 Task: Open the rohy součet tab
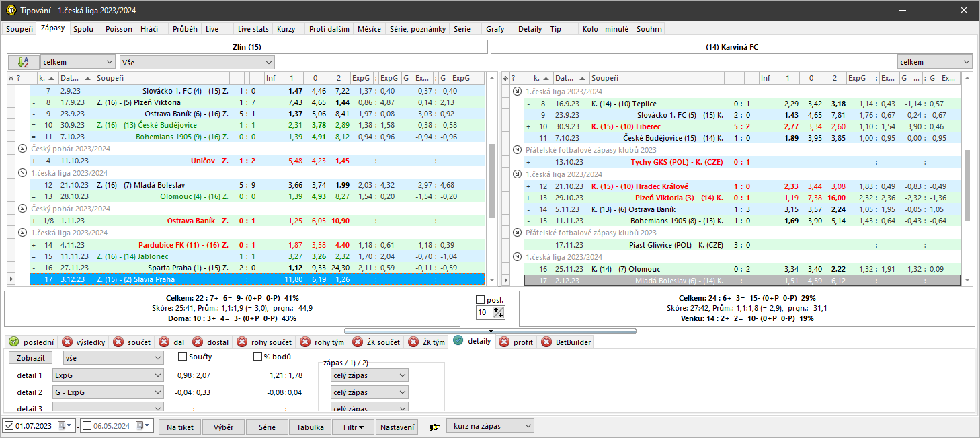coord(264,342)
